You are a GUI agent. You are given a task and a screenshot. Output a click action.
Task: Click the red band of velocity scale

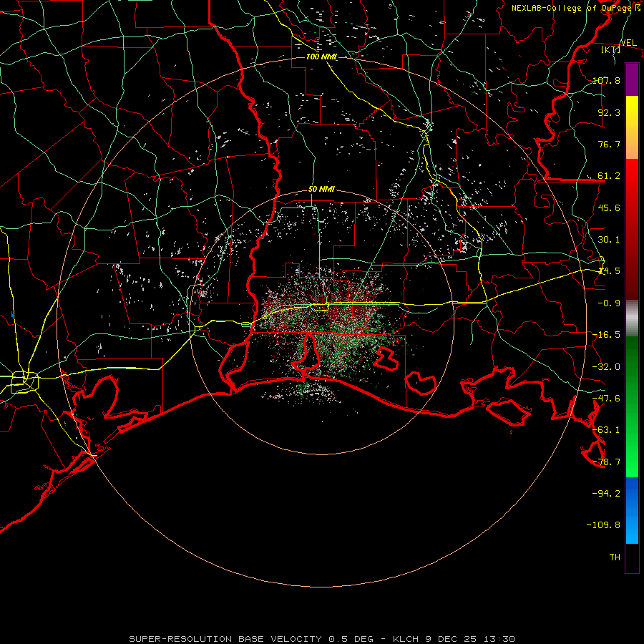point(632,229)
